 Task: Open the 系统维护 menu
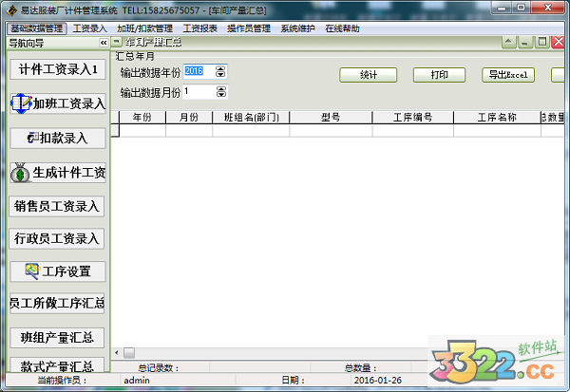[x=297, y=28]
